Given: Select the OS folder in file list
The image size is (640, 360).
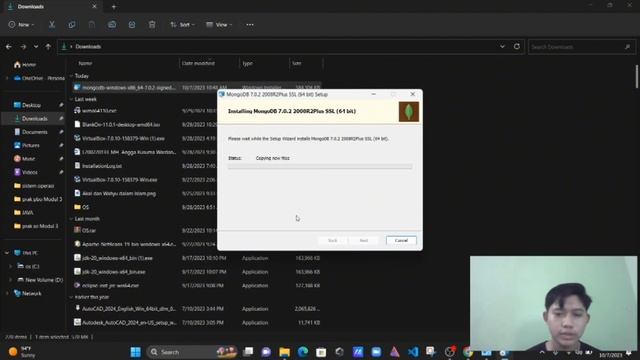Looking at the screenshot, I should (82, 207).
